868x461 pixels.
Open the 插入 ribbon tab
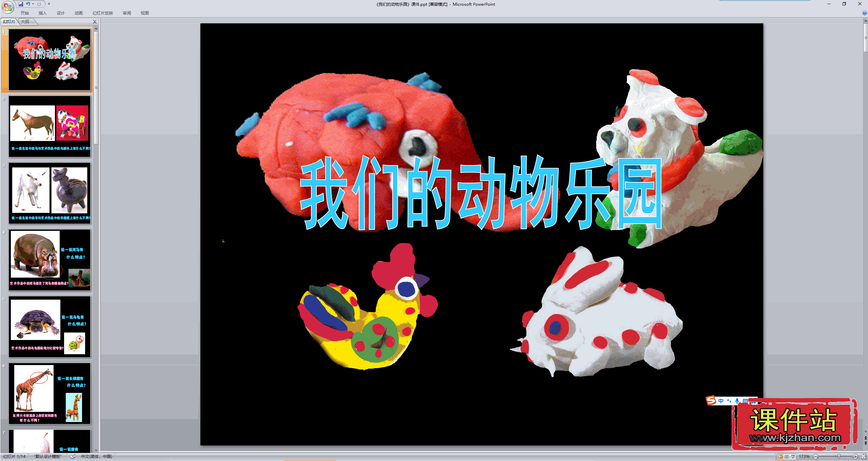coord(42,13)
